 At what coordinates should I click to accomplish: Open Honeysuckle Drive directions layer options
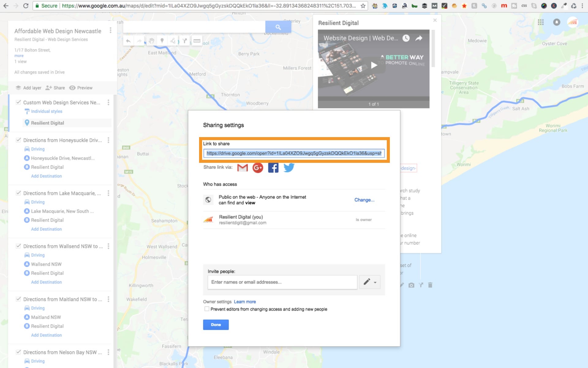pos(108,140)
